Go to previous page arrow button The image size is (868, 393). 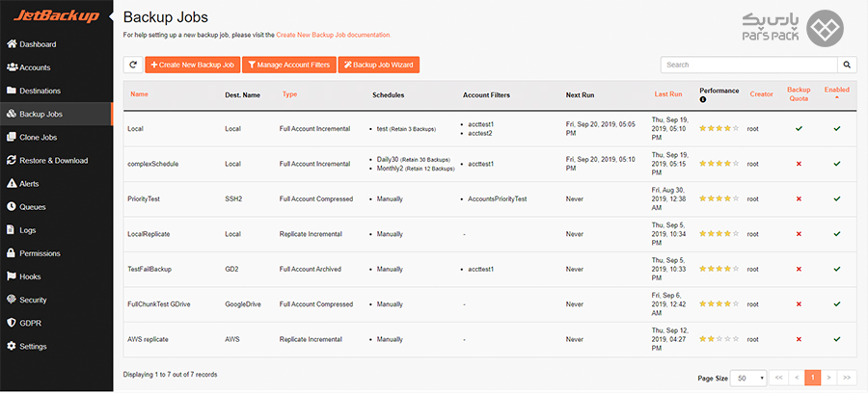point(796,379)
